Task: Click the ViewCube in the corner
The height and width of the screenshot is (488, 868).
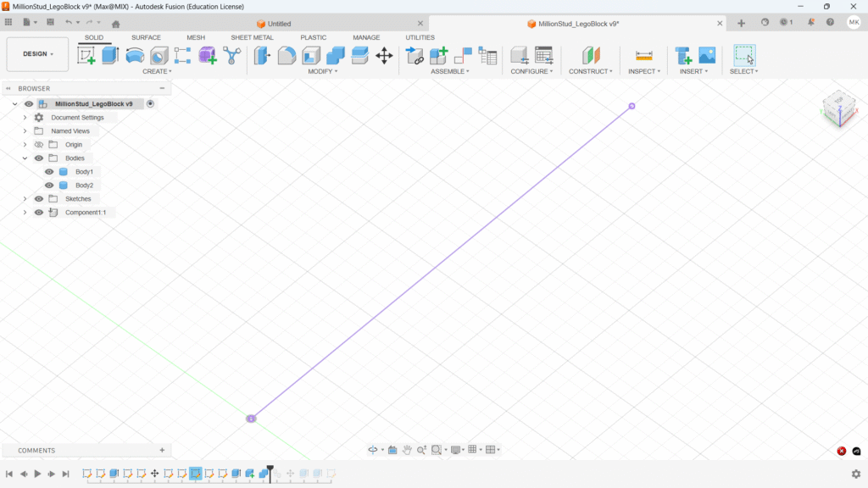Action: (x=838, y=106)
